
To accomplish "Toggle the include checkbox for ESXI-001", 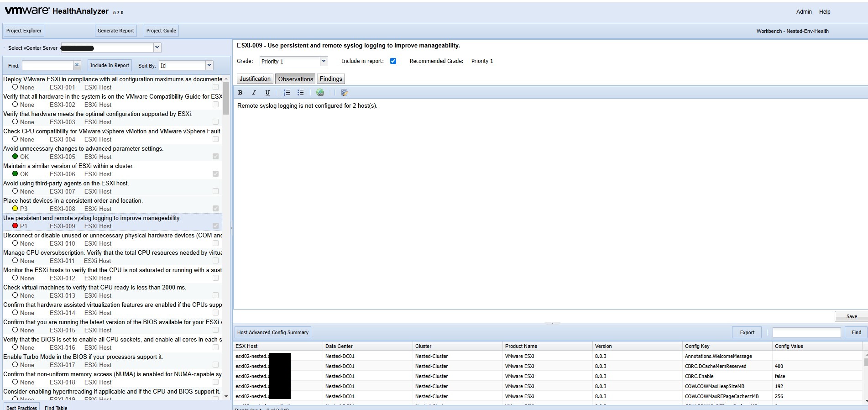I will [215, 87].
